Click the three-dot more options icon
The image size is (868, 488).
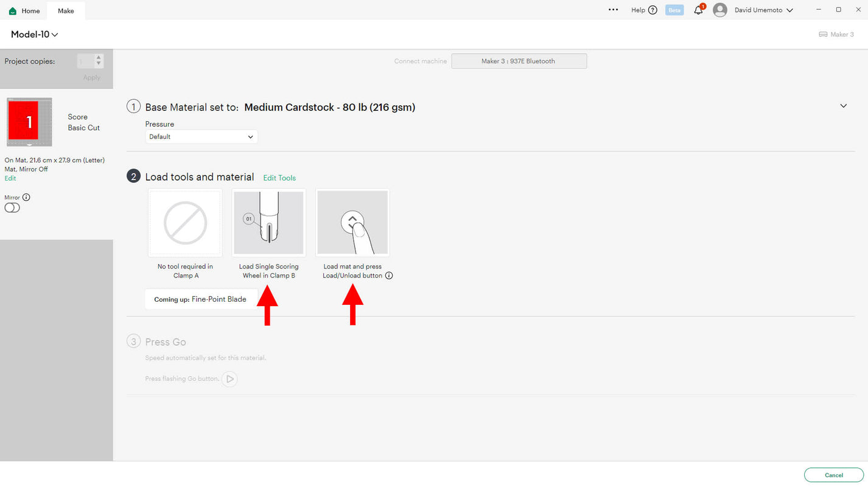(613, 10)
